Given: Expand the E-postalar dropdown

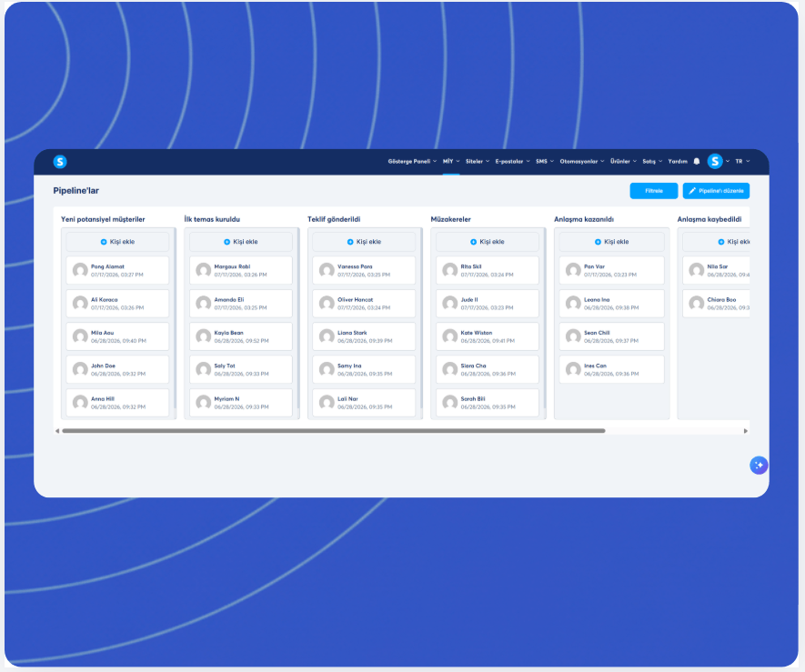Looking at the screenshot, I should click(x=512, y=161).
